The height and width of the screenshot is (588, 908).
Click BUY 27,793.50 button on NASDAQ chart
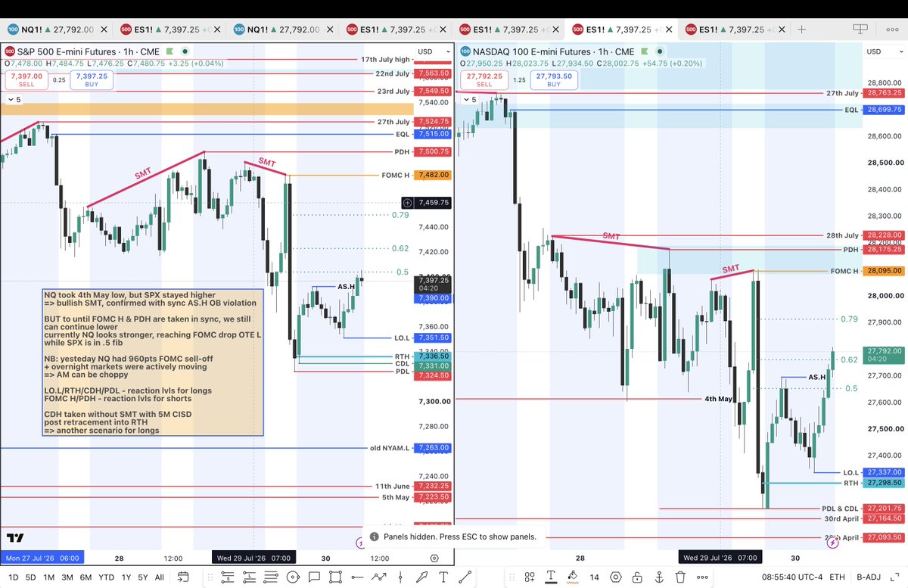pos(554,80)
